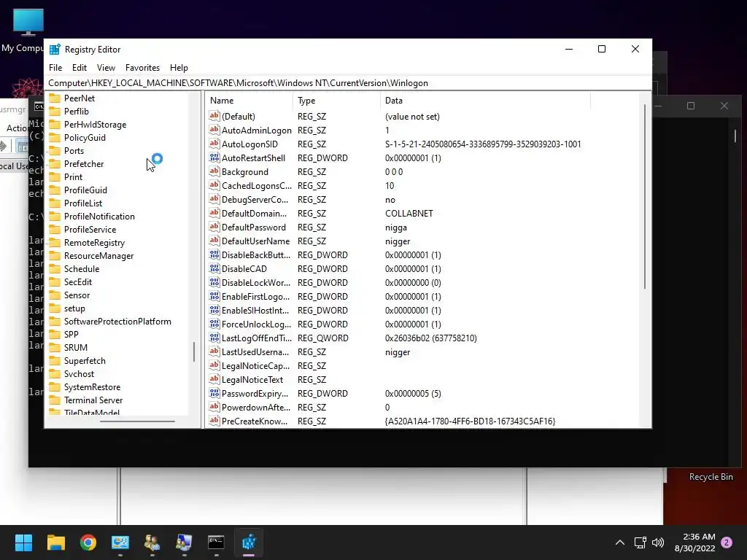This screenshot has height=560, width=747.
Task: Select the AutoLogonSID value icon
Action: pos(214,144)
